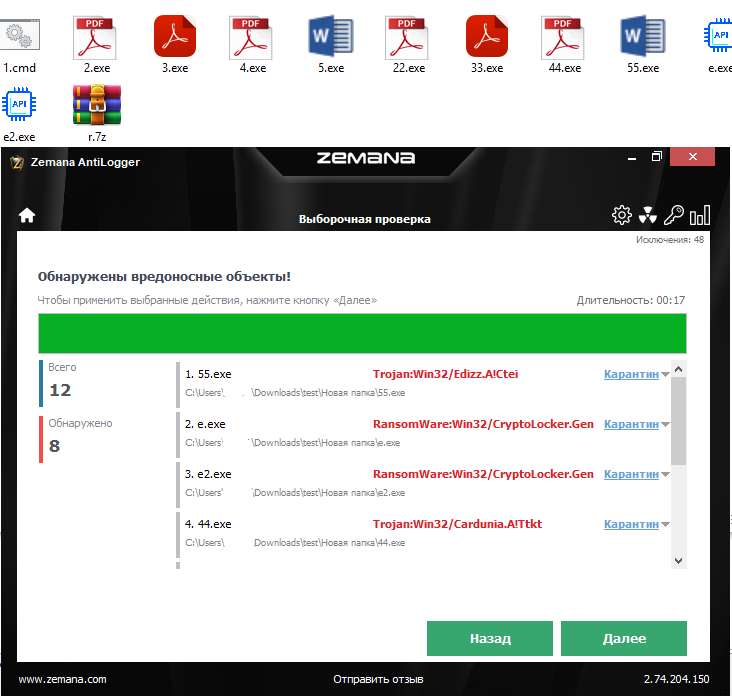
Task: Click the file path of 55.exe
Action: coord(295,393)
